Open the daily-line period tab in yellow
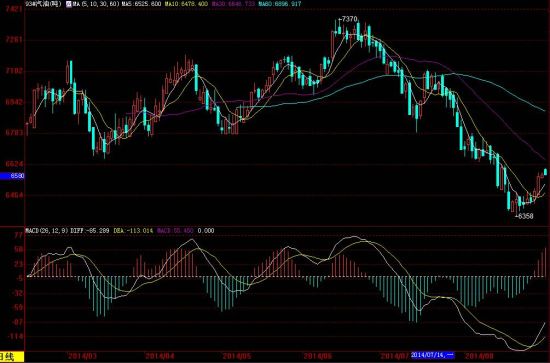 [12, 357]
